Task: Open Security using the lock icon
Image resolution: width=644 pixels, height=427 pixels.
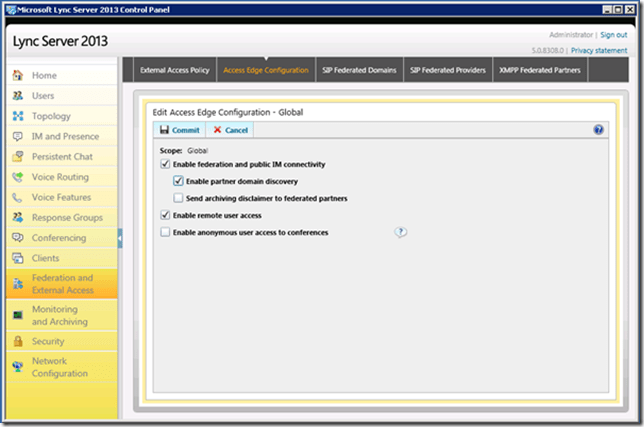Action: click(x=18, y=341)
